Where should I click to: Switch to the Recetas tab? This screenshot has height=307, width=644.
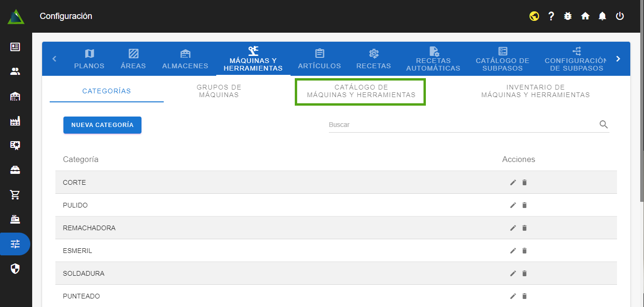pos(373,59)
